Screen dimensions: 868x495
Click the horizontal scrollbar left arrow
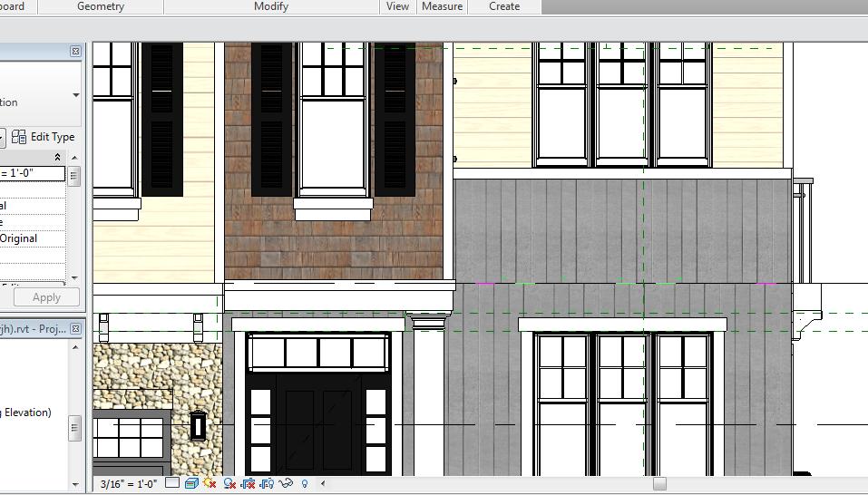click(323, 483)
